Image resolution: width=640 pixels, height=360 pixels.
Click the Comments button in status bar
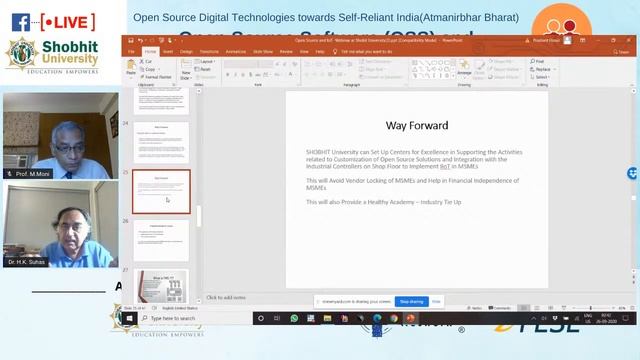pyautogui.click(x=500, y=308)
